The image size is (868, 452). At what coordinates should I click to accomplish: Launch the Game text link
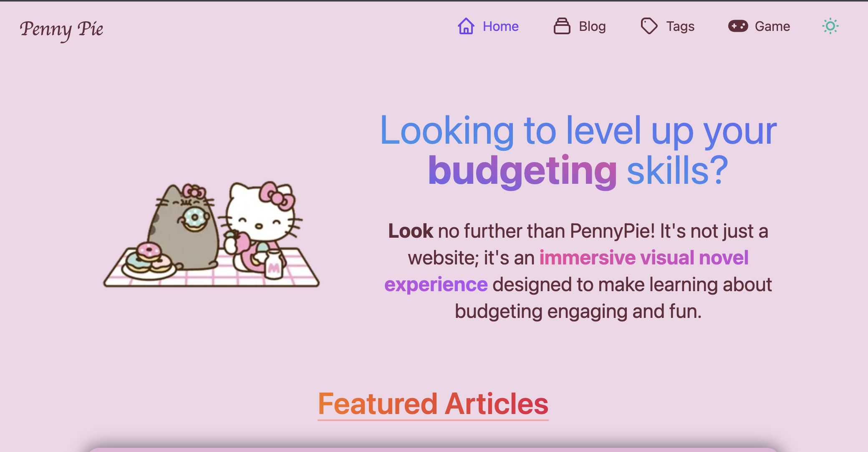pos(772,26)
